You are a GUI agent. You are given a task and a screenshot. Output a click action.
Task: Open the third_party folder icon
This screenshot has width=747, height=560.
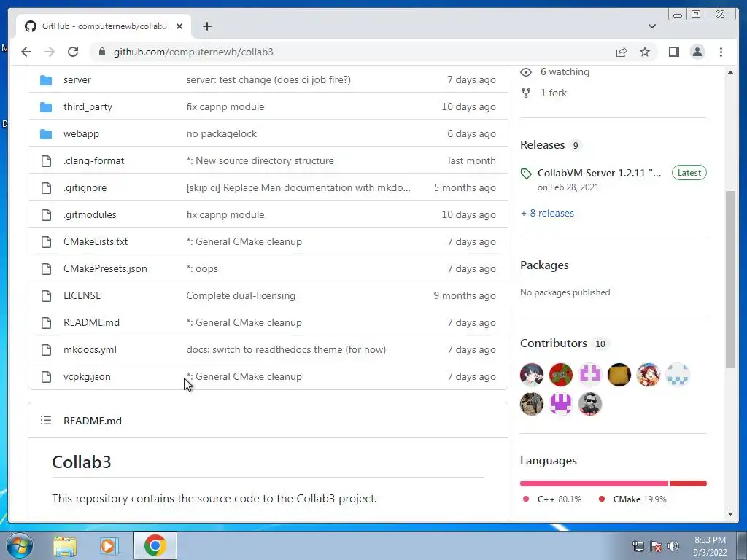click(x=46, y=107)
